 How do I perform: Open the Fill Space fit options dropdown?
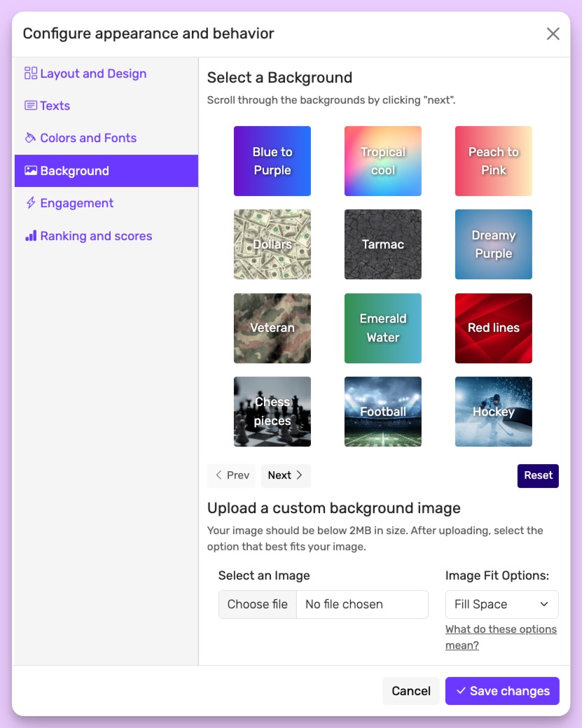[x=501, y=604]
